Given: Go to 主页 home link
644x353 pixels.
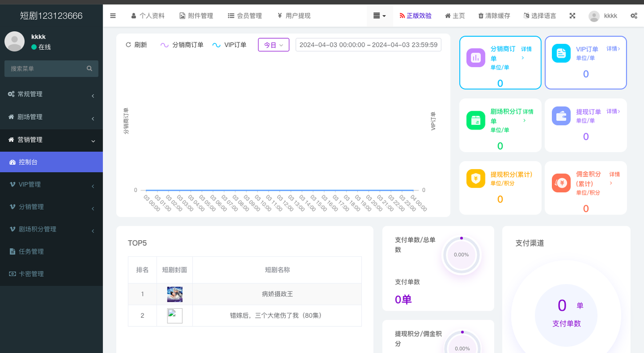Looking at the screenshot, I should [455, 16].
